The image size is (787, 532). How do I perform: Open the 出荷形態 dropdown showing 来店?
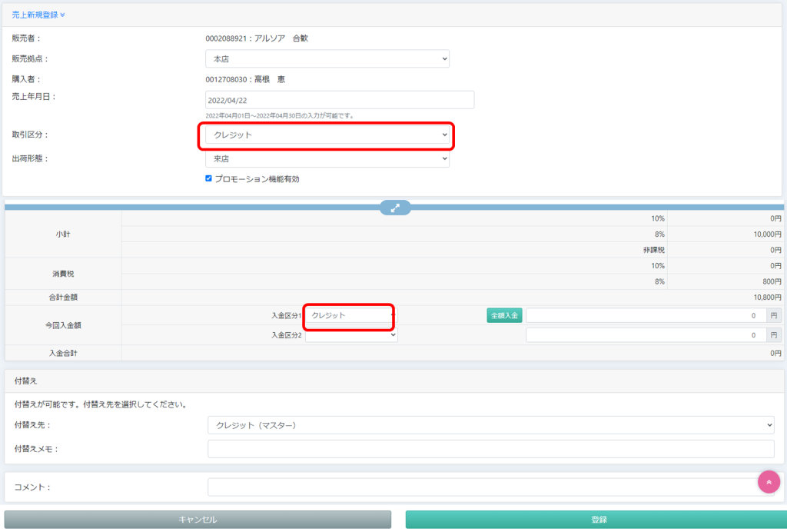pyautogui.click(x=327, y=158)
